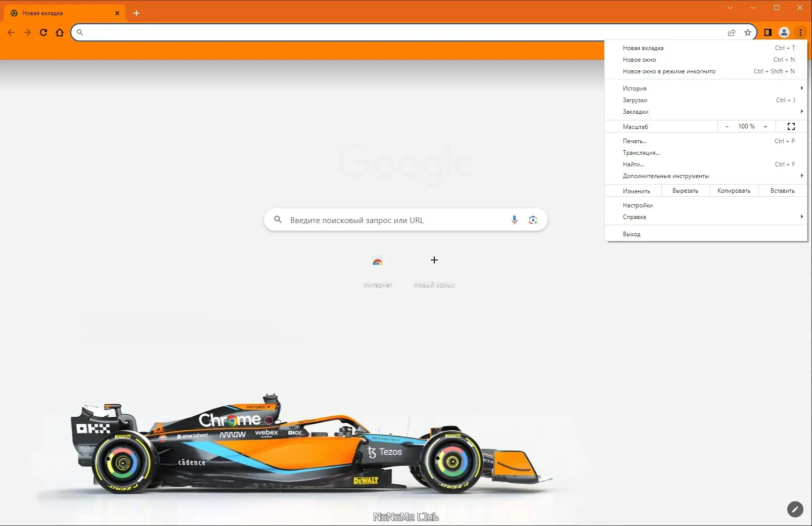Expand the Закладки submenu
This screenshot has width=812, height=526.
click(x=706, y=112)
